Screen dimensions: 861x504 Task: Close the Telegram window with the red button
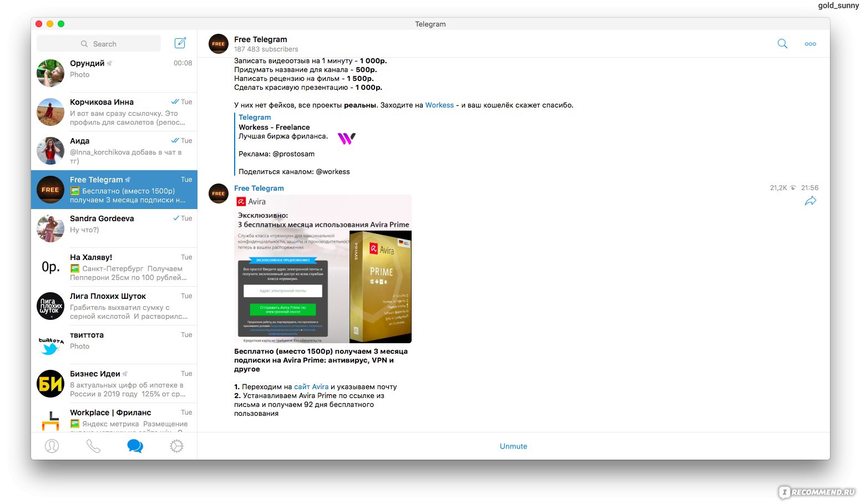(39, 24)
